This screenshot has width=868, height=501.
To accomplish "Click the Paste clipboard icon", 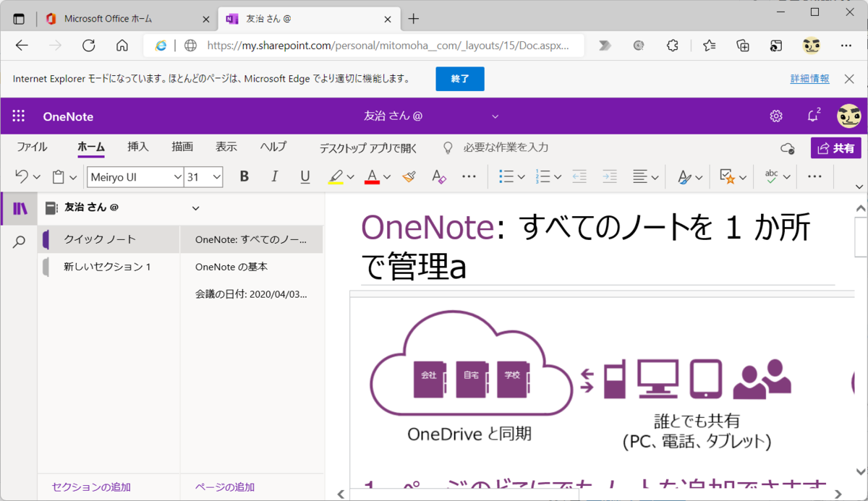I will click(59, 176).
